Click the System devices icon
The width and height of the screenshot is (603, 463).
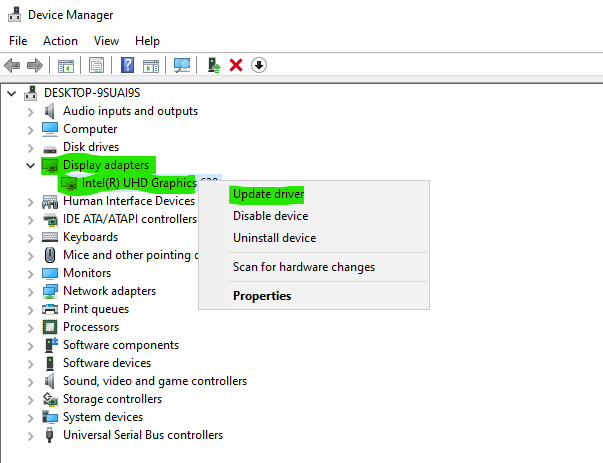click(x=50, y=417)
